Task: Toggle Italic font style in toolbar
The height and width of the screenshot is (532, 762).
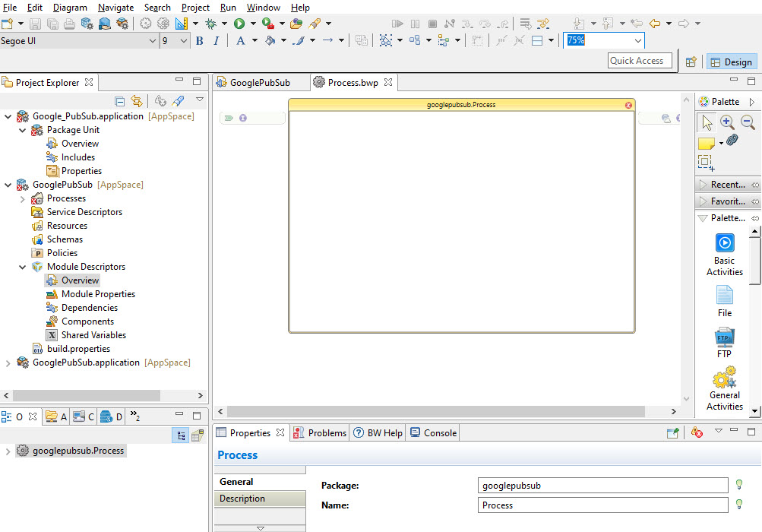Action: [217, 41]
